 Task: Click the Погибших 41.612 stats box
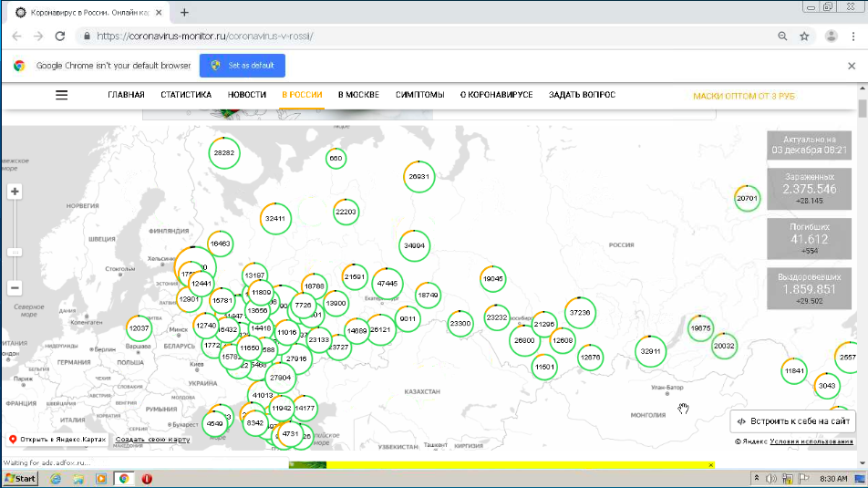tap(810, 239)
